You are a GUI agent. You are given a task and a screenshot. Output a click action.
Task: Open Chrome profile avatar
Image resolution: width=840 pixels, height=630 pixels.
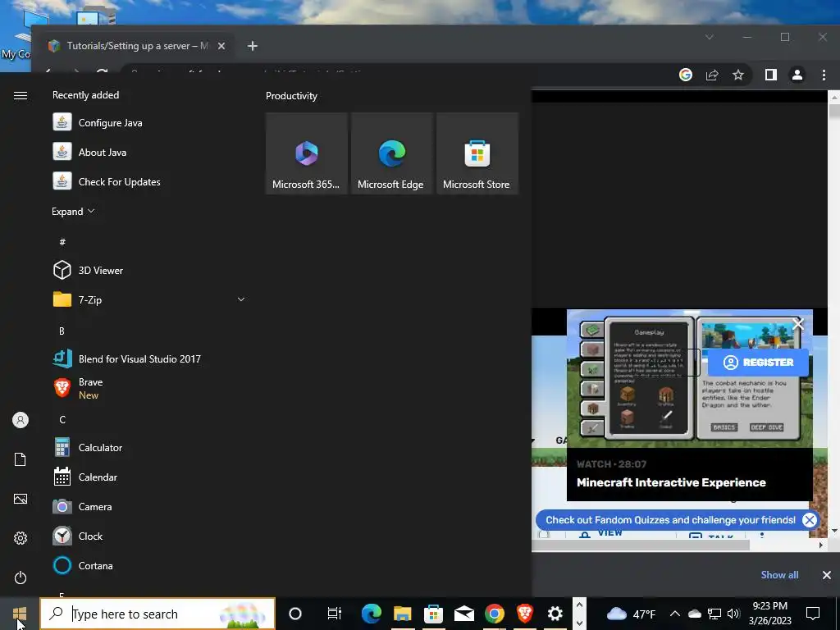pos(797,75)
